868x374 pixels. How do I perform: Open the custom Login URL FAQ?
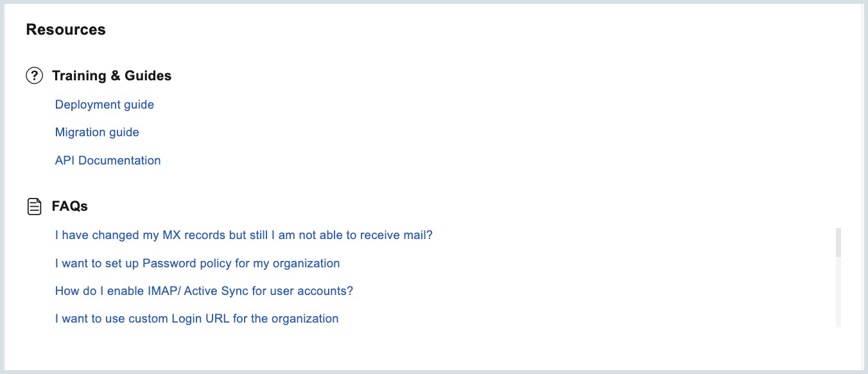coord(196,319)
